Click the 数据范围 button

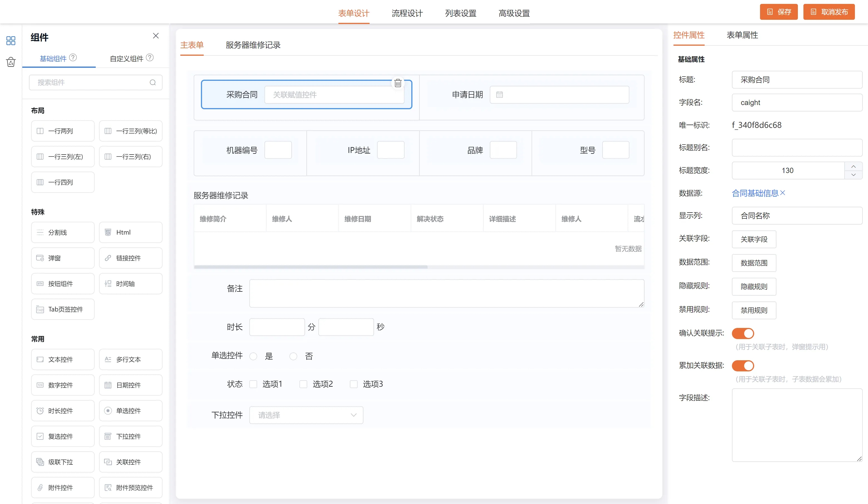tap(754, 263)
